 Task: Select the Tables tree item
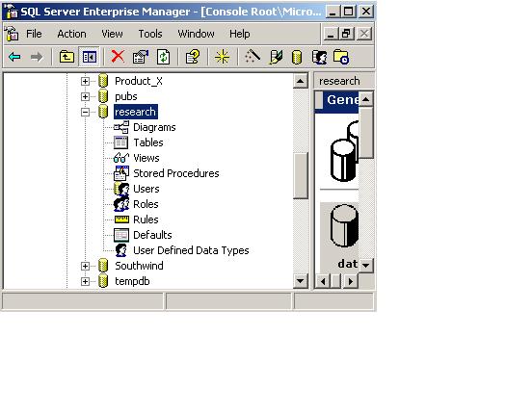[148, 142]
